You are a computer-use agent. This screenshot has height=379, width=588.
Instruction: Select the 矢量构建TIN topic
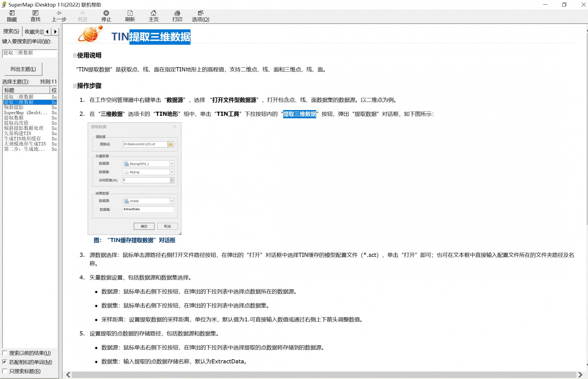(x=30, y=134)
